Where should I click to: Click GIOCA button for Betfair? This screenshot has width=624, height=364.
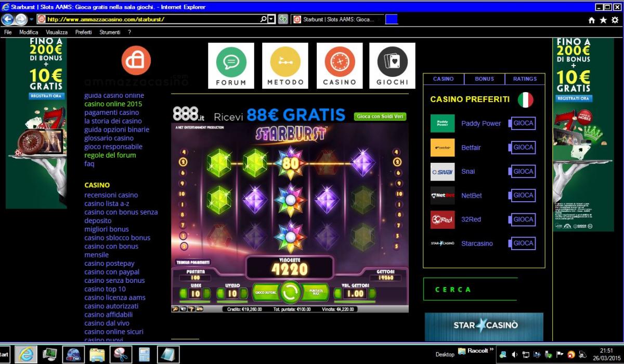pyautogui.click(x=523, y=148)
